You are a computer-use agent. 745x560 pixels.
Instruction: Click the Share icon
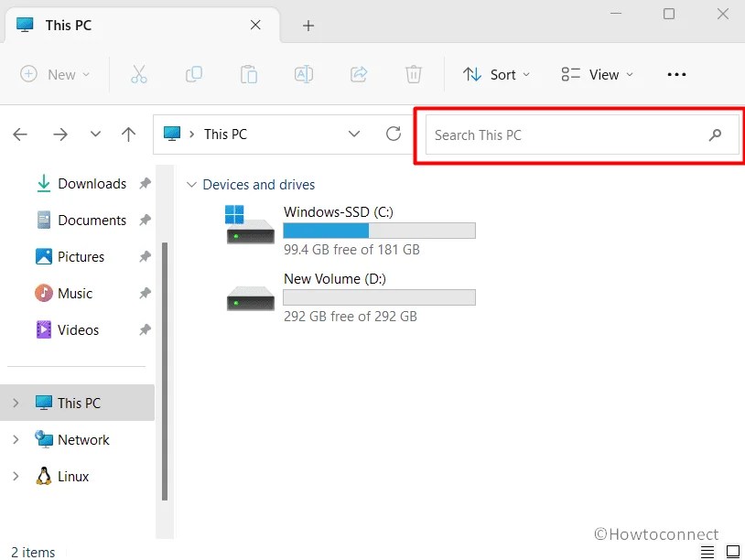(359, 74)
